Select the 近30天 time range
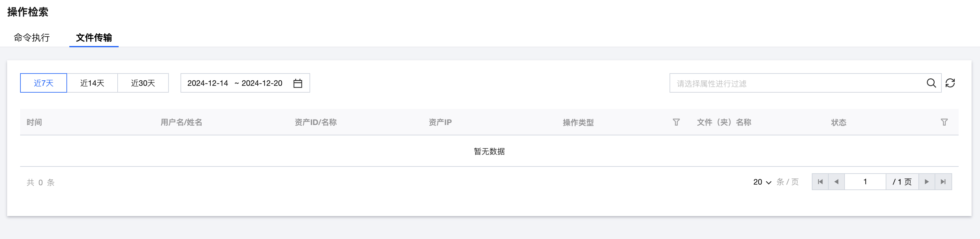This screenshot has width=980, height=239. pos(143,83)
